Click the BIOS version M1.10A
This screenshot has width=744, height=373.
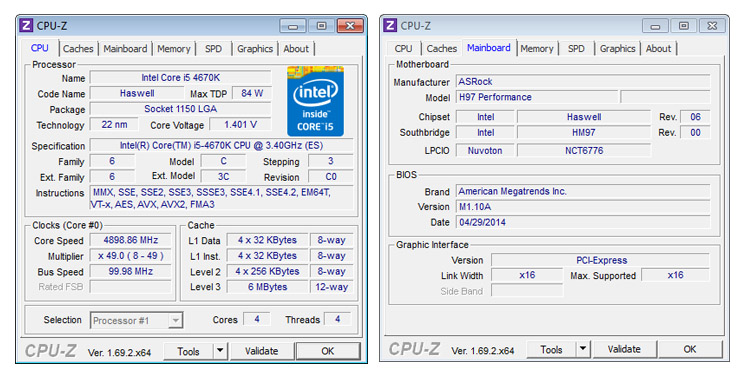[583, 207]
